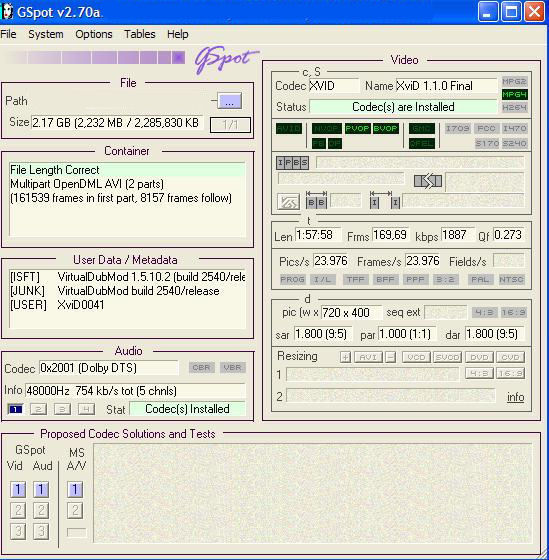This screenshot has height=560, width=549.
Task: Click the QPEL indicator
Action: click(422, 143)
